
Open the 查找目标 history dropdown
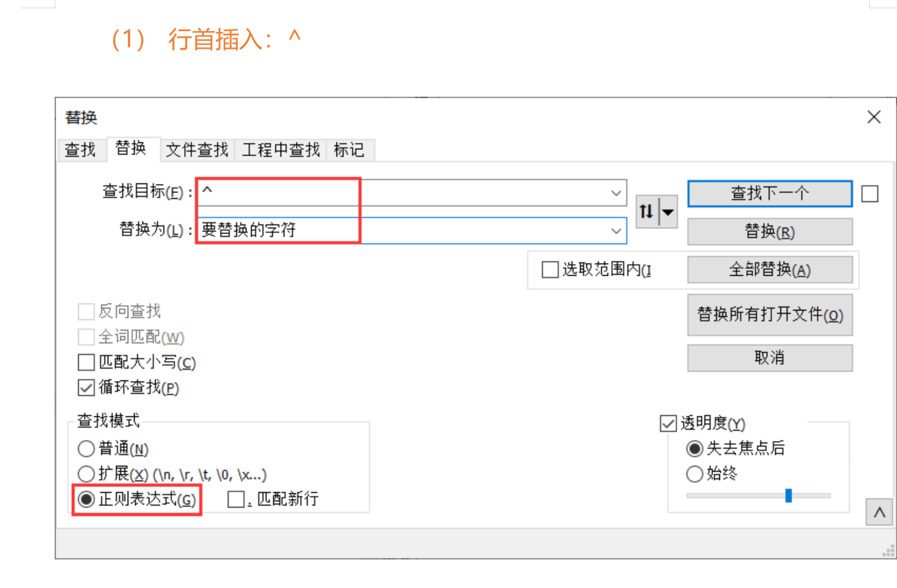pyautogui.click(x=616, y=192)
